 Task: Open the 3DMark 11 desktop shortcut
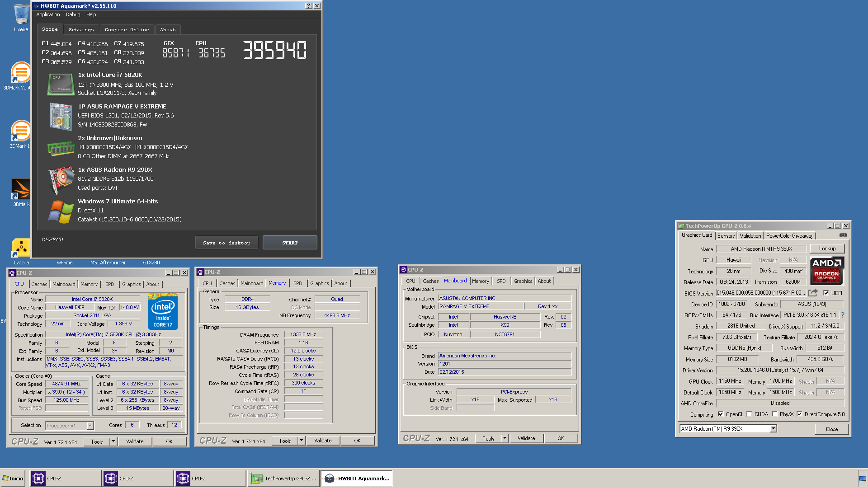point(20,134)
